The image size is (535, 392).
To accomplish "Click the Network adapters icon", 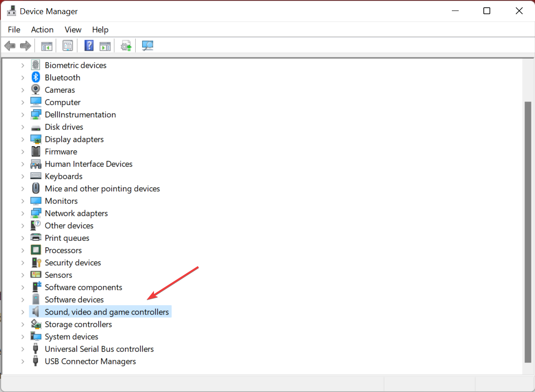I will coord(36,213).
